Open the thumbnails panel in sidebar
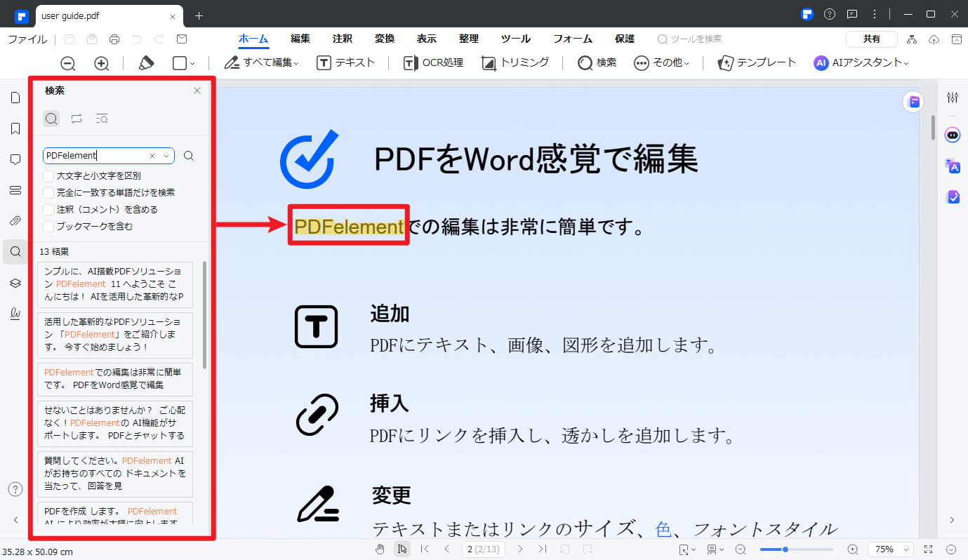The width and height of the screenshot is (968, 560). coord(15,98)
